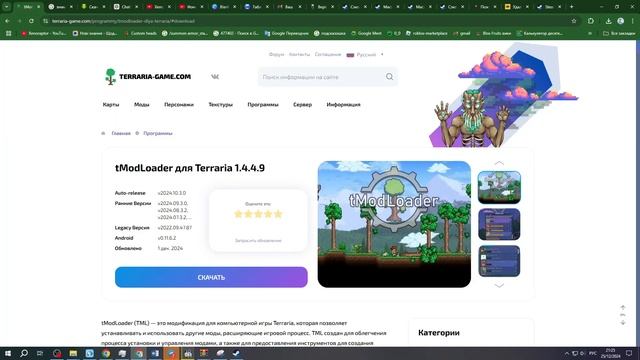
Task: Open the notification center icon
Action: (x=629, y=353)
